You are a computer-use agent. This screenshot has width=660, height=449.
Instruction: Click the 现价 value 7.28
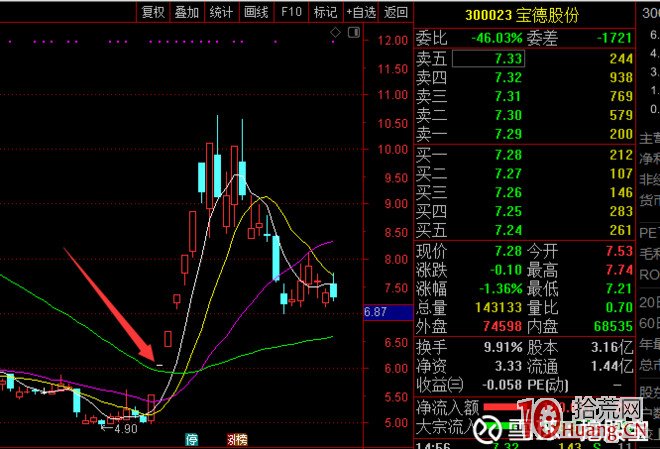(x=508, y=251)
